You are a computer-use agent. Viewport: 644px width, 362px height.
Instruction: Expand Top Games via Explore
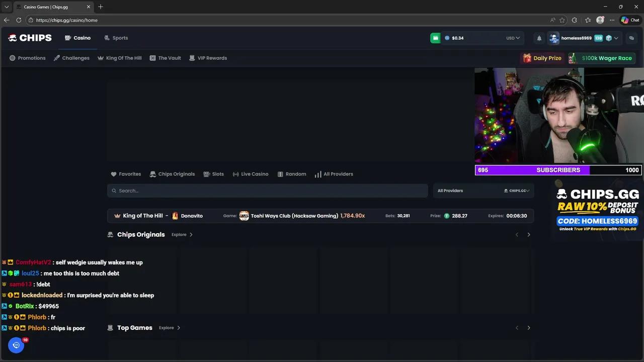pos(170,328)
